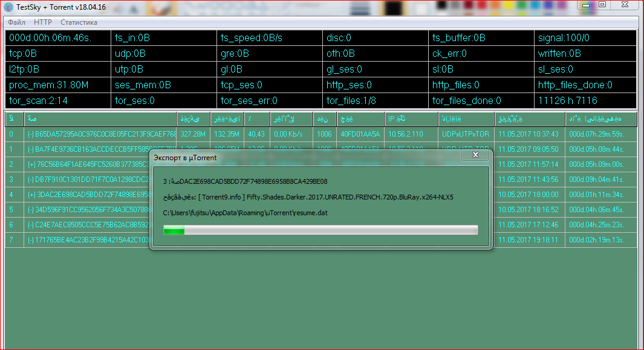Screen dimensions: 644x350
Task: Close the Экспорт в µTorrent dialog
Action: click(475, 156)
